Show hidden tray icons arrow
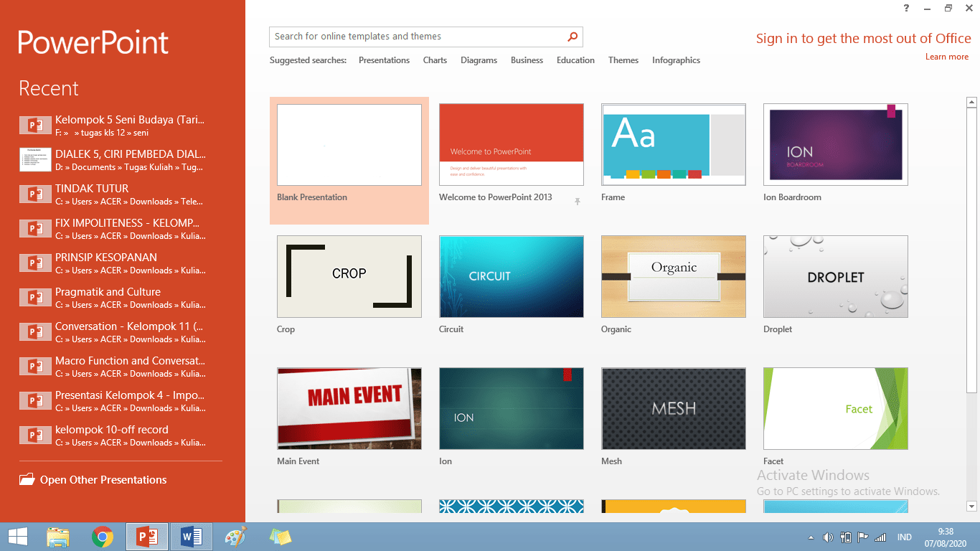This screenshot has width=980, height=551. [811, 537]
